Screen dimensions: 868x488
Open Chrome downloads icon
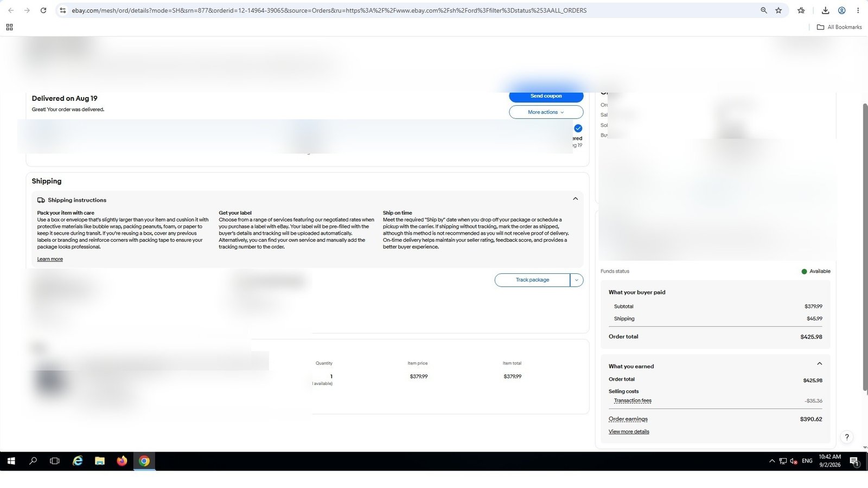point(825,10)
